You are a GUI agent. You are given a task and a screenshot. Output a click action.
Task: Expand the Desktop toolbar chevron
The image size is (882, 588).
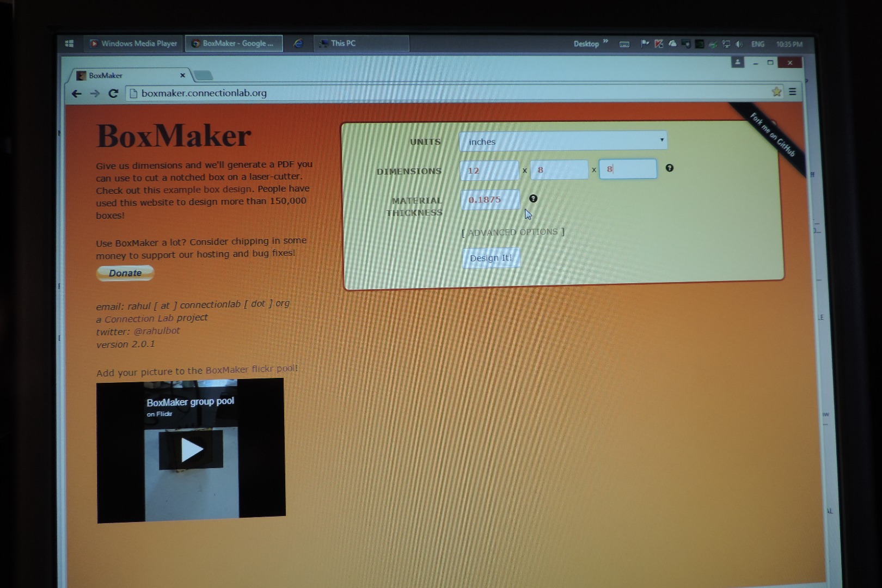tap(605, 41)
